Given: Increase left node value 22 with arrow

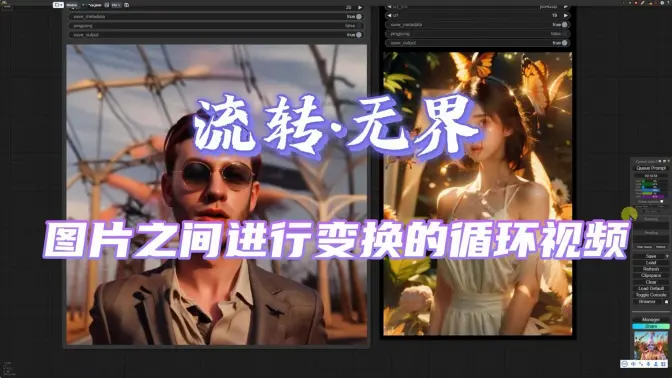Looking at the screenshot, I should (360, 7).
